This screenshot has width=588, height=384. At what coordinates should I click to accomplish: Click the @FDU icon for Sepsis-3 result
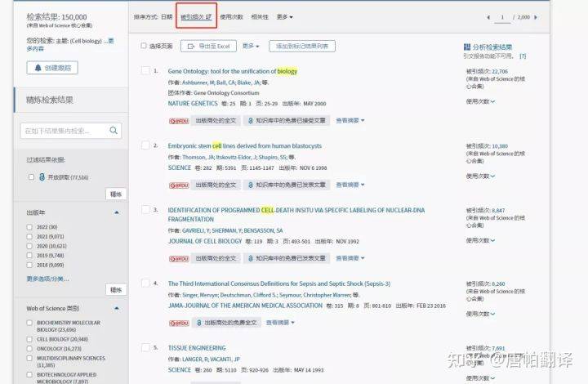179,323
